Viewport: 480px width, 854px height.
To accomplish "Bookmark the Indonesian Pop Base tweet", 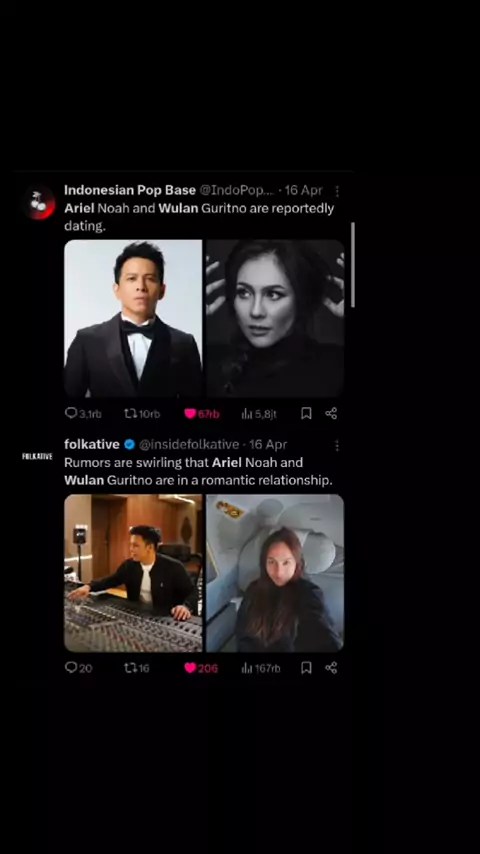I will pos(306,413).
